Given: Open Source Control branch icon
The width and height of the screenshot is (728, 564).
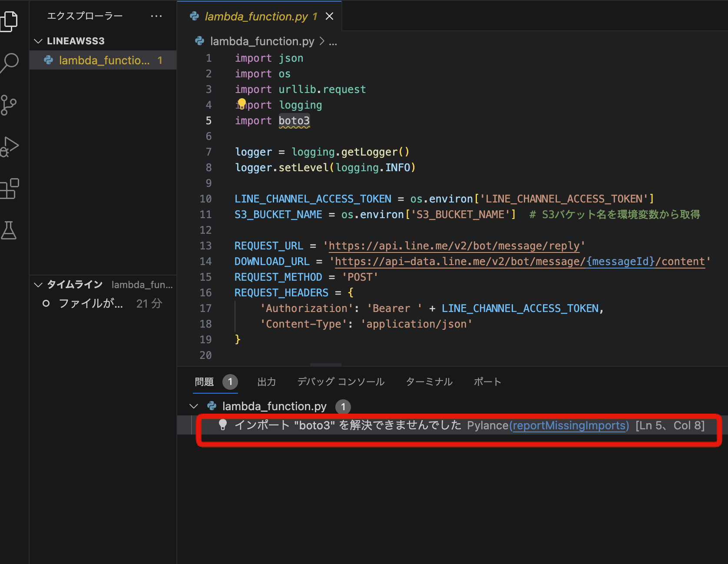Looking at the screenshot, I should coord(8,105).
